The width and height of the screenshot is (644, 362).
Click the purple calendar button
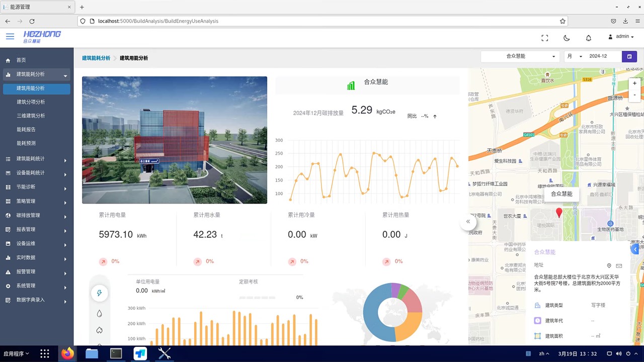pos(629,56)
